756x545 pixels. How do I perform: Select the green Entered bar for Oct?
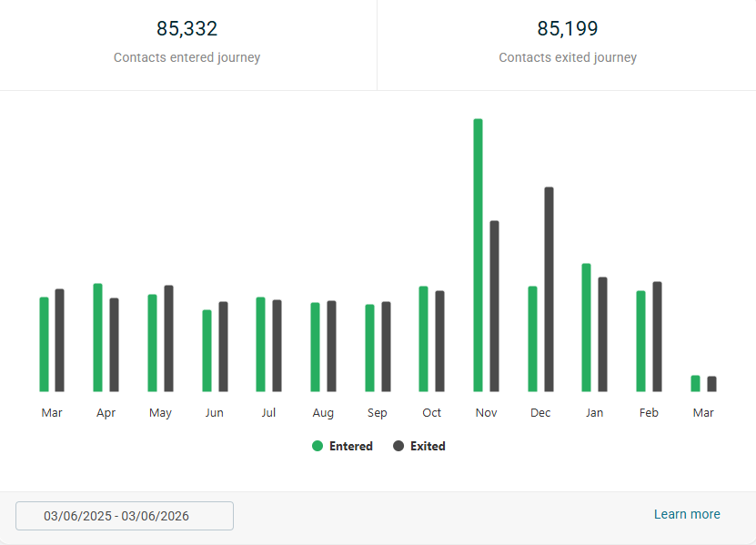pyautogui.click(x=423, y=338)
